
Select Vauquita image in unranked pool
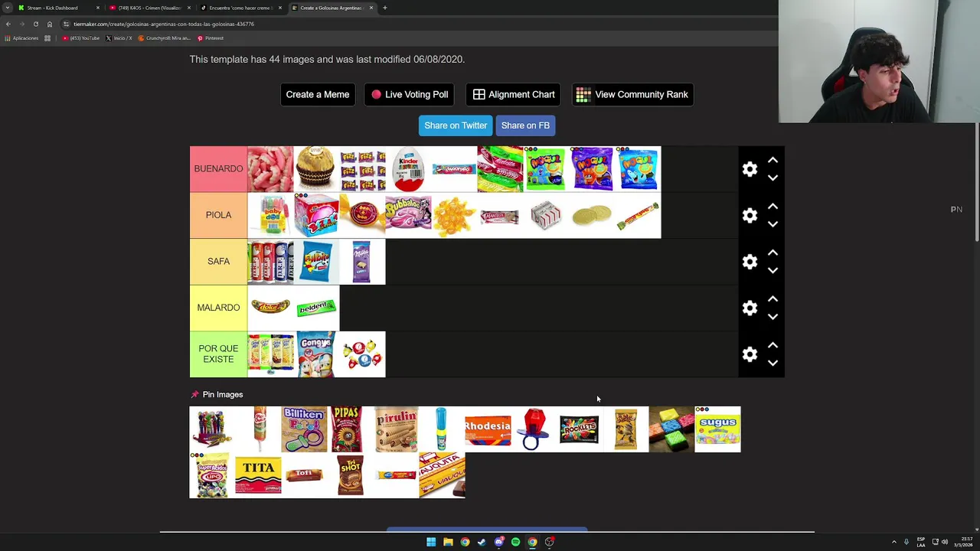pyautogui.click(x=442, y=475)
